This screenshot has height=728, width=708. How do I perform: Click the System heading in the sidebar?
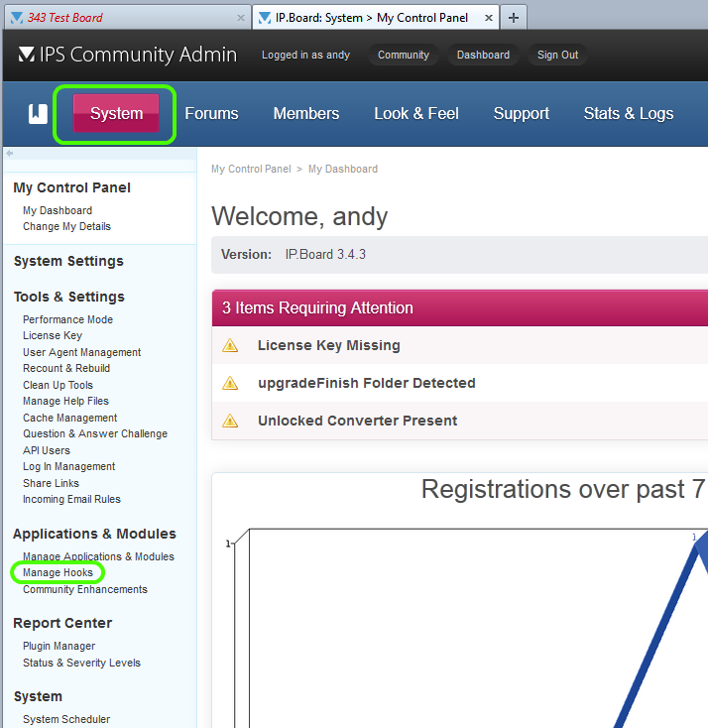point(38,696)
